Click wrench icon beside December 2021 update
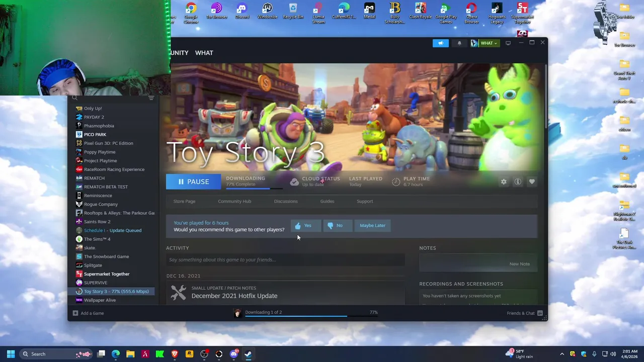The width and height of the screenshot is (644, 362). pyautogui.click(x=178, y=292)
